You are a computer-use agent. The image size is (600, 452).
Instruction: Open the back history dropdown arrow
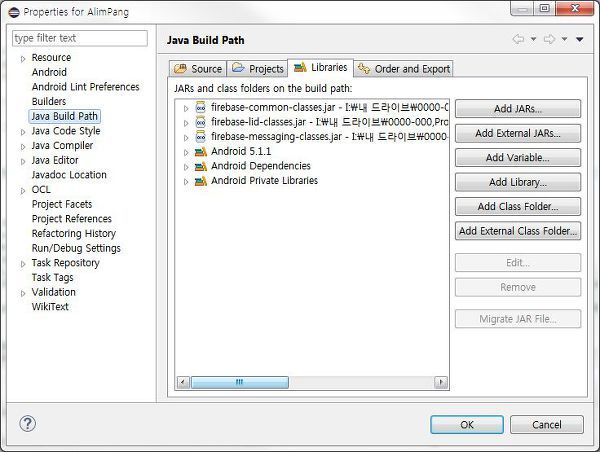pos(533,39)
